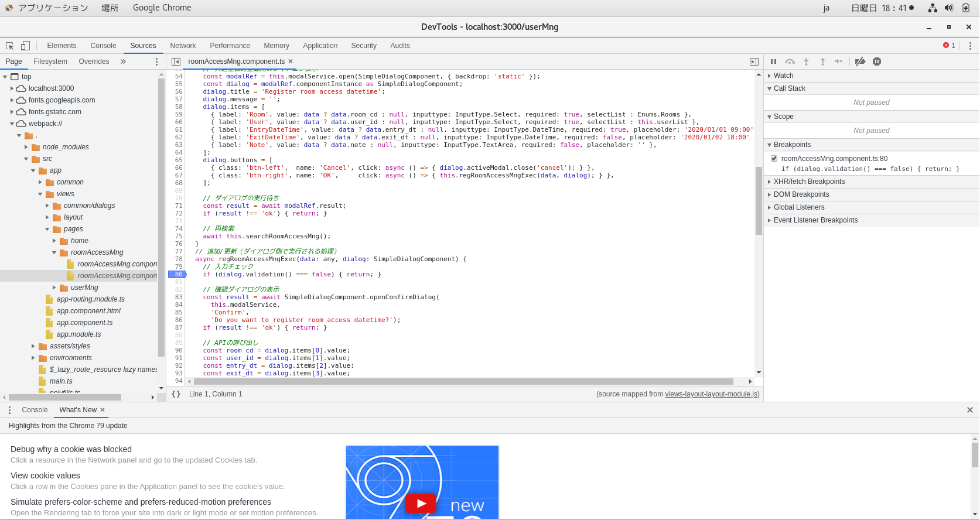This screenshot has width=980, height=520.
Task: Open app-routing.module.ts file
Action: click(x=90, y=299)
